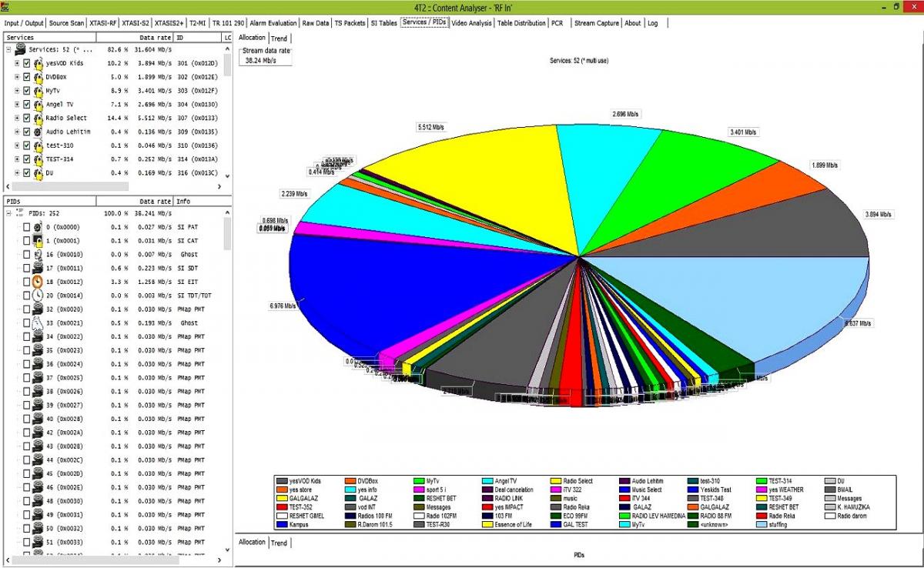The height and width of the screenshot is (568, 924).
Task: Click the PID 18 EIT clock icon
Action: coord(38,282)
